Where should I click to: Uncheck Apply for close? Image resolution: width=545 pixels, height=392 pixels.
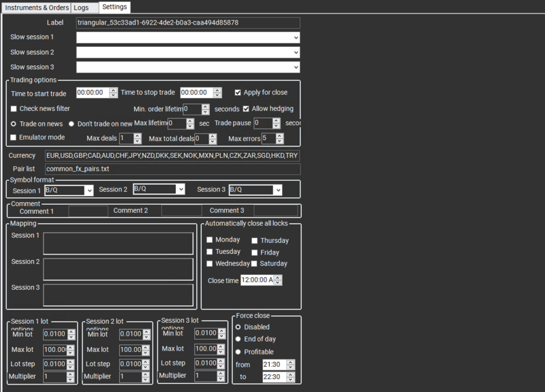[237, 93]
